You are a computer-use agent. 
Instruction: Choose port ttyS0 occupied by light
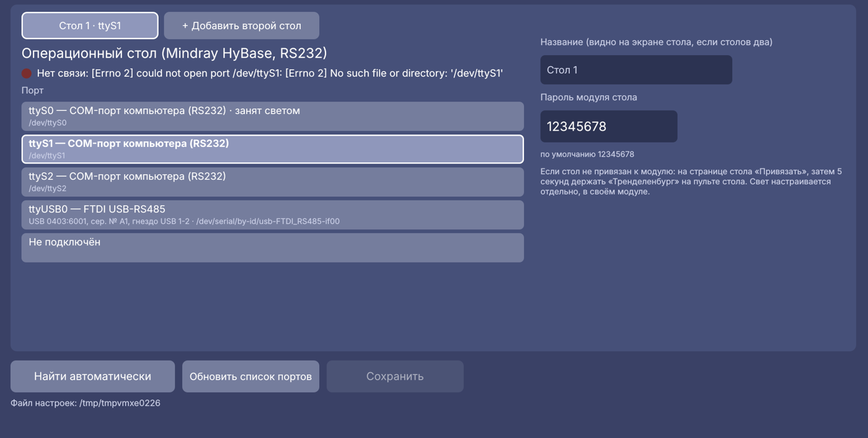click(273, 116)
